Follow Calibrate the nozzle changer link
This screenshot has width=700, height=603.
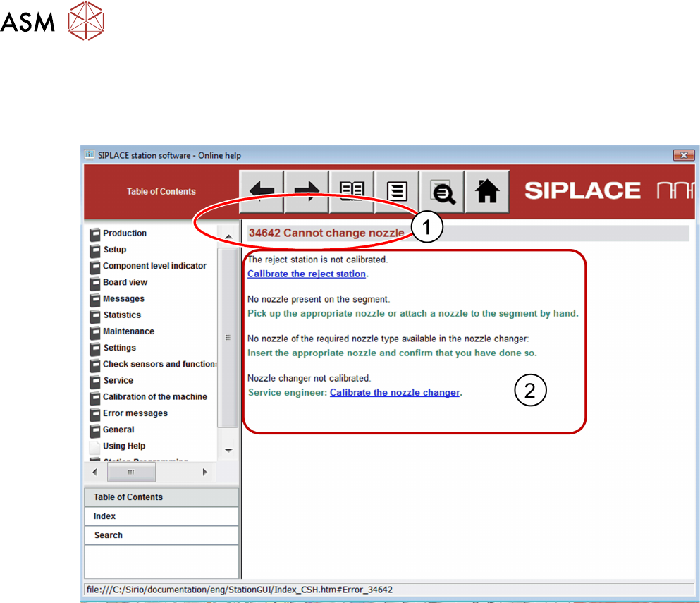click(x=395, y=393)
